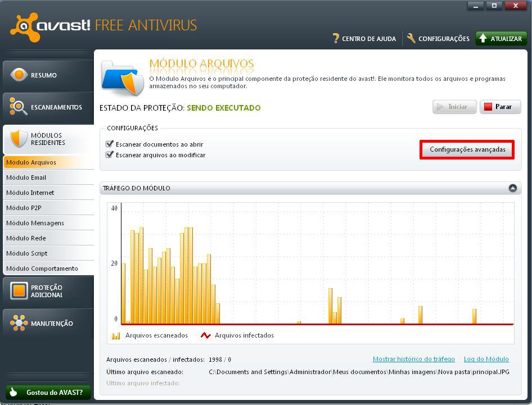The height and width of the screenshot is (405, 532).
Task: Click the Proteção Adicional orange square icon
Action: pyautogui.click(x=19, y=291)
